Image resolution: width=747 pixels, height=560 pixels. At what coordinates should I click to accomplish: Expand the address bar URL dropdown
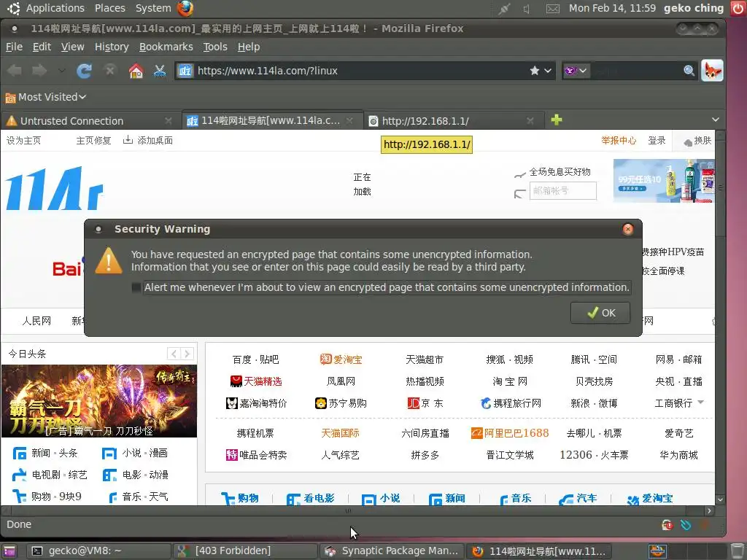(x=548, y=71)
